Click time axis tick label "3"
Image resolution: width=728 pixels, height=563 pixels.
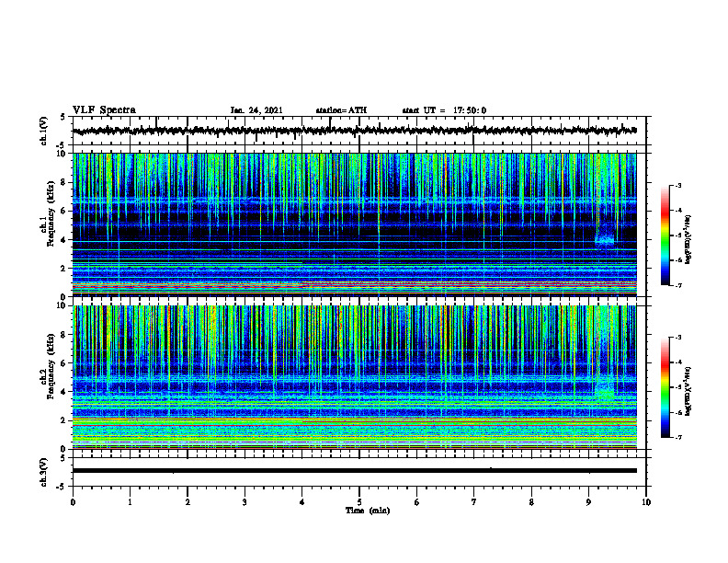point(245,502)
